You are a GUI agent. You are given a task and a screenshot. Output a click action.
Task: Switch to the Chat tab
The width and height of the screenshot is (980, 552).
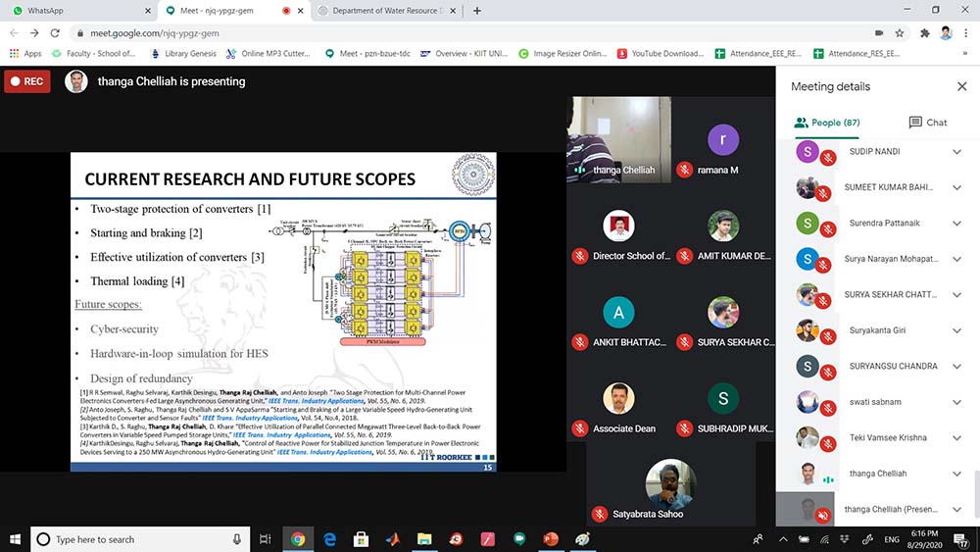(927, 123)
